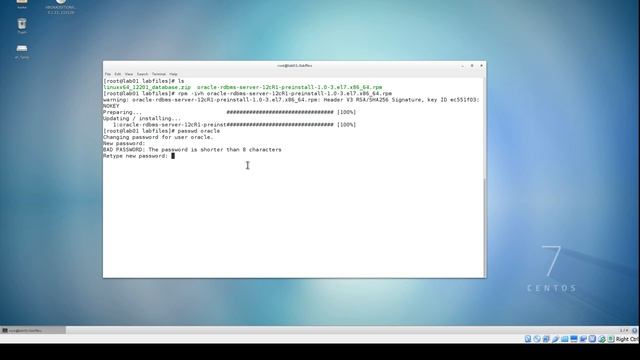This screenshot has height=360, width=640.
Task: Click the green oracle-rdbms-server preinstall rpm name
Action: (x=289, y=87)
